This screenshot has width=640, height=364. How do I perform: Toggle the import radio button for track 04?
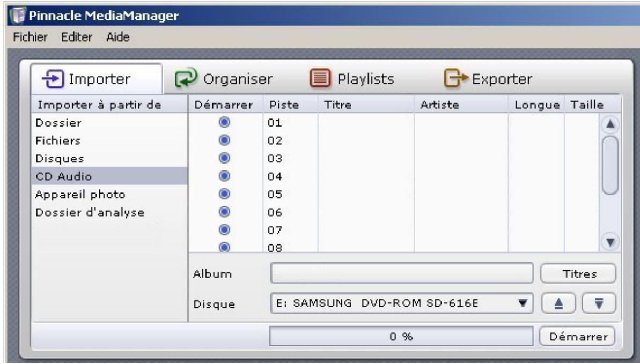[224, 176]
